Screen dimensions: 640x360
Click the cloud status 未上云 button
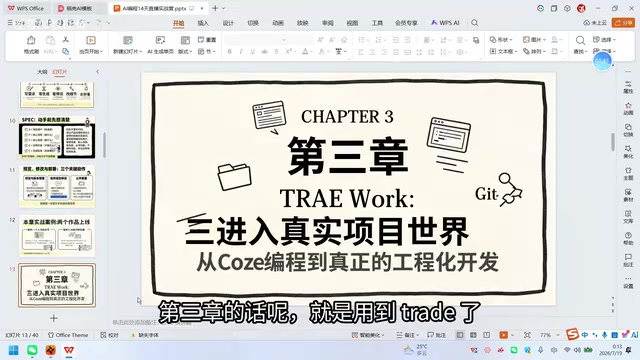pos(595,23)
